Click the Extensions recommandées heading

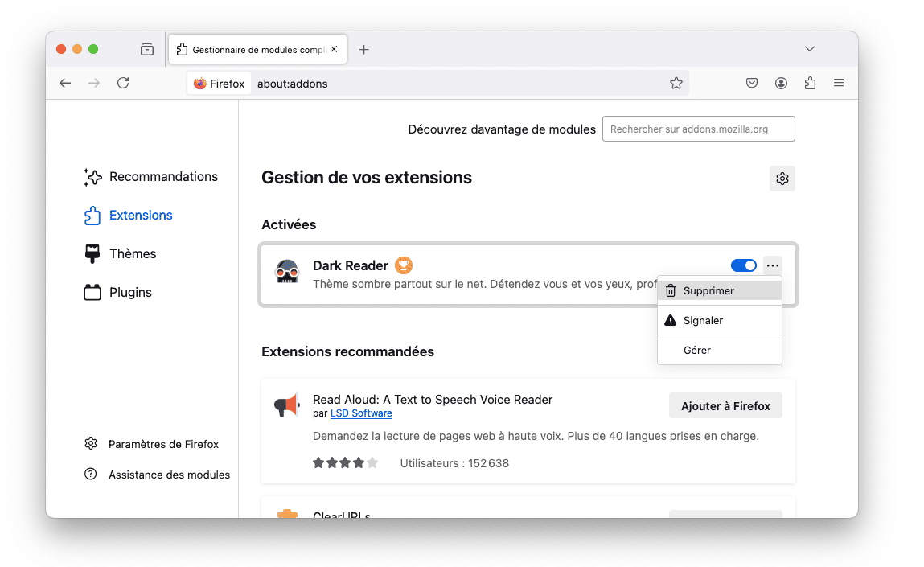click(x=347, y=352)
